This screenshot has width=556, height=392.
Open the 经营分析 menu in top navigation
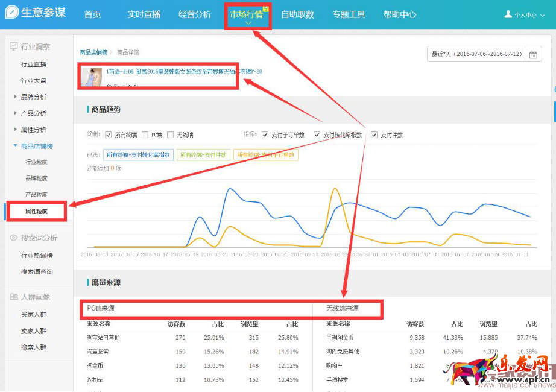point(195,14)
